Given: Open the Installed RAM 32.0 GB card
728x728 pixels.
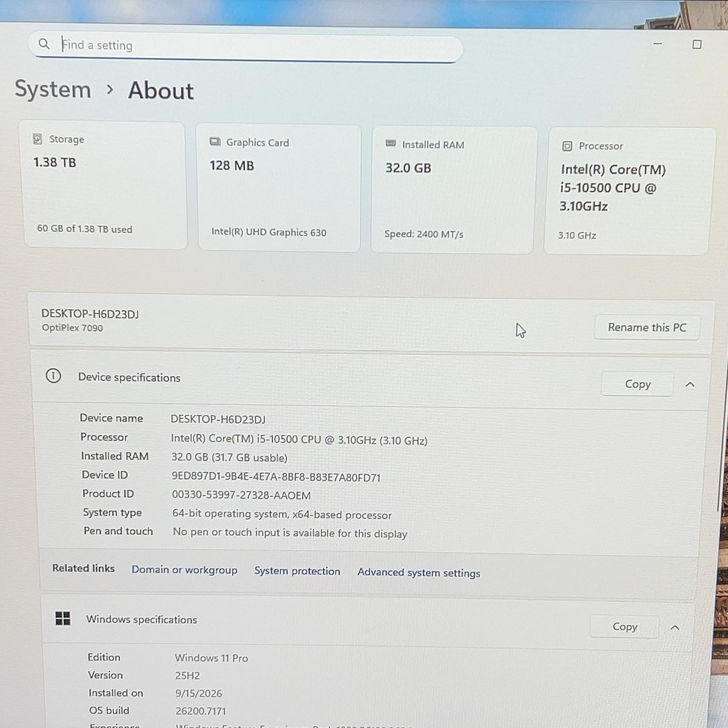Looking at the screenshot, I should 453,190.
